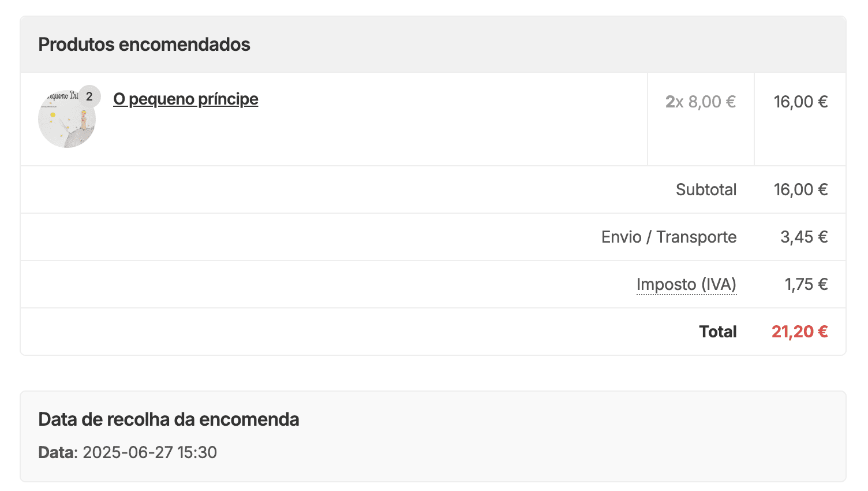Select the 8,00 € unit price
868x491 pixels.
[712, 102]
